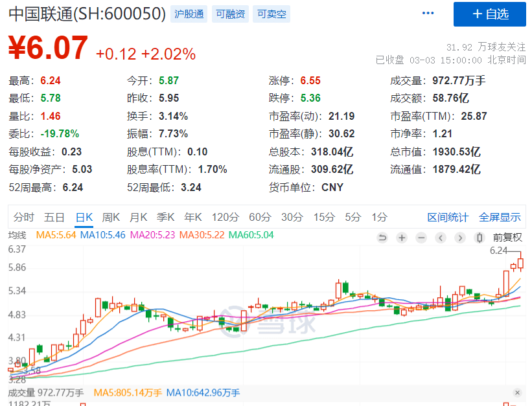Close the volume indicator panel

point(517,392)
